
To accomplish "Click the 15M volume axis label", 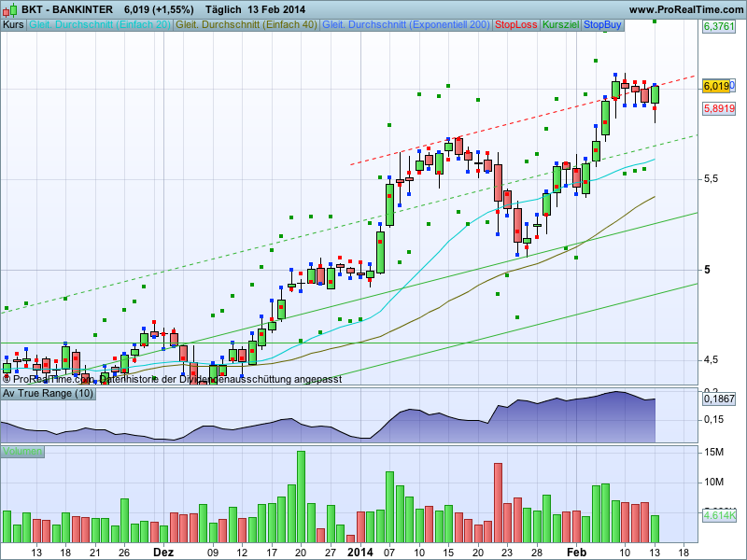I will 713,452.
